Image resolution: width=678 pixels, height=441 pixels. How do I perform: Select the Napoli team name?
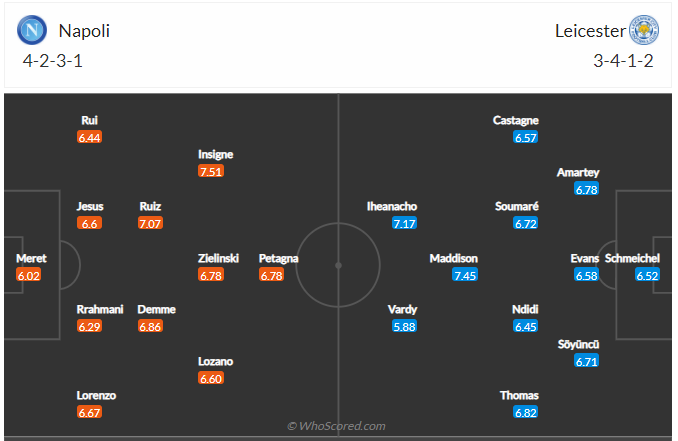[x=84, y=31]
